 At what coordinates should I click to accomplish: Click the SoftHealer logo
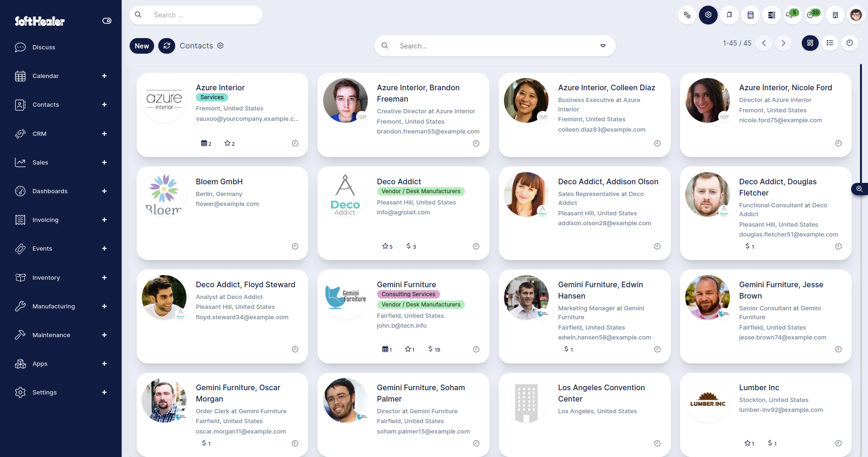pyautogui.click(x=39, y=21)
